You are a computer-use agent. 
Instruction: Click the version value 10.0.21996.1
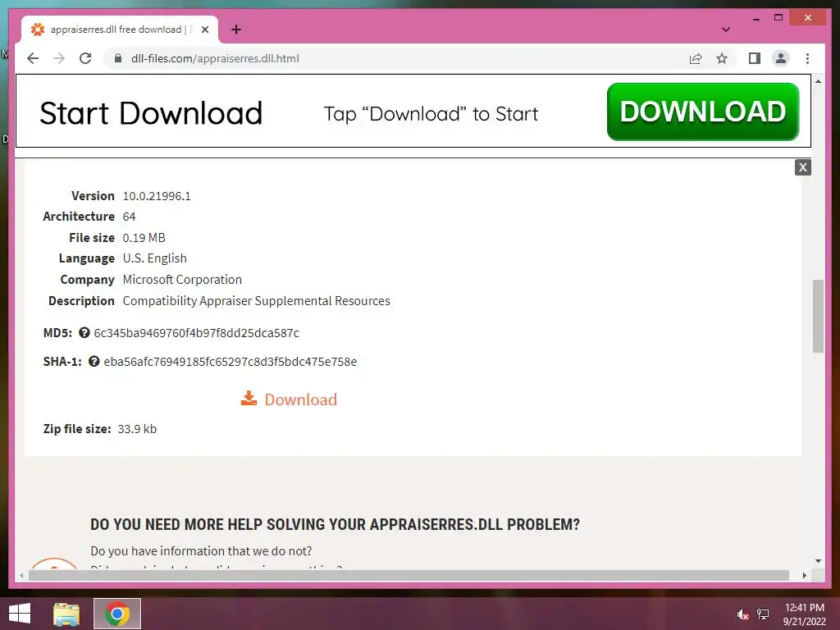point(157,196)
